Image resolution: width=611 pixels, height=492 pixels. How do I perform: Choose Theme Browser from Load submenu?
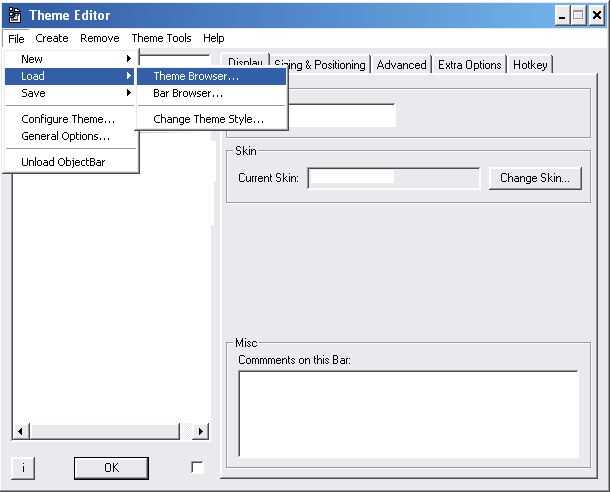click(212, 76)
